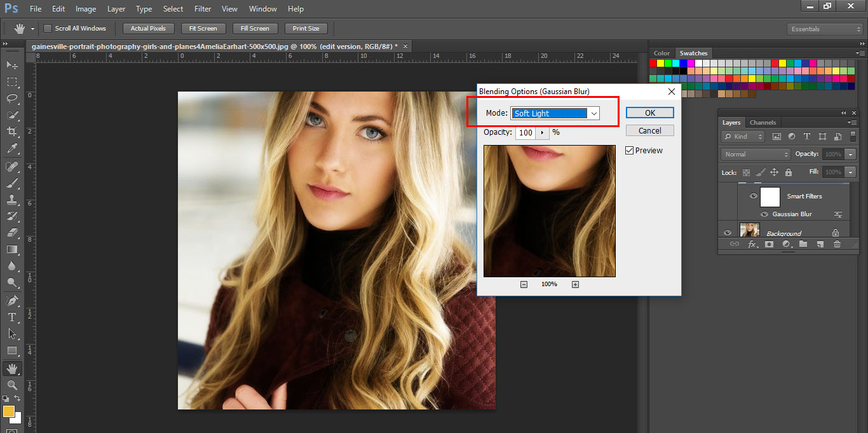868x433 pixels.
Task: Toggle Gaussian Blur filter visibility
Action: (765, 214)
